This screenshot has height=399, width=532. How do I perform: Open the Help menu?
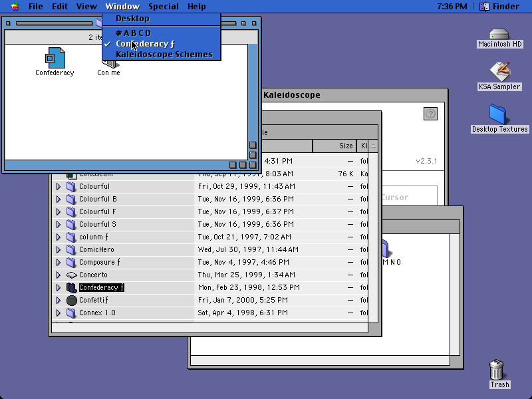197,7
